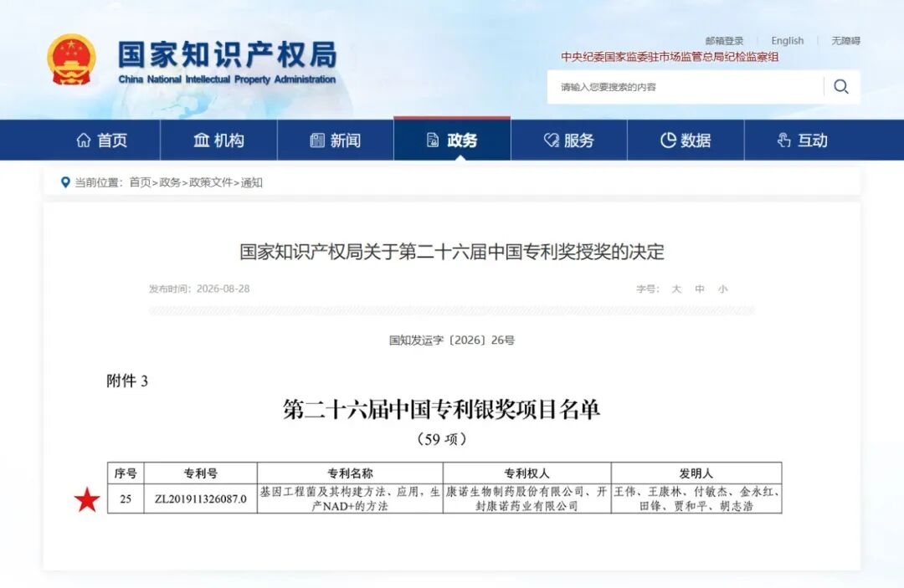Click article title 国家知识产权局关于第二十六届中国专利奖授奖的决定

452,252
